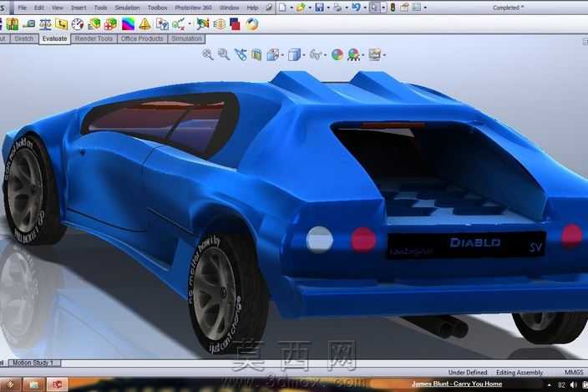Open the Help menu
588x392 pixels.
[x=252, y=8]
